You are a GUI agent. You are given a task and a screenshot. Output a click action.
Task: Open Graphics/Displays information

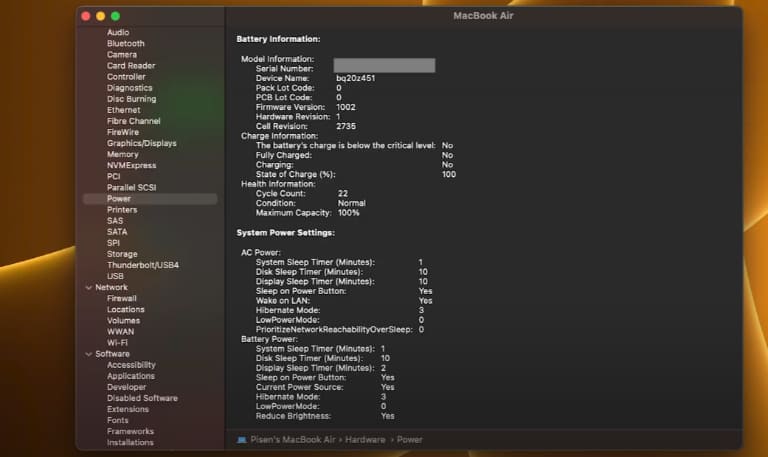point(142,144)
